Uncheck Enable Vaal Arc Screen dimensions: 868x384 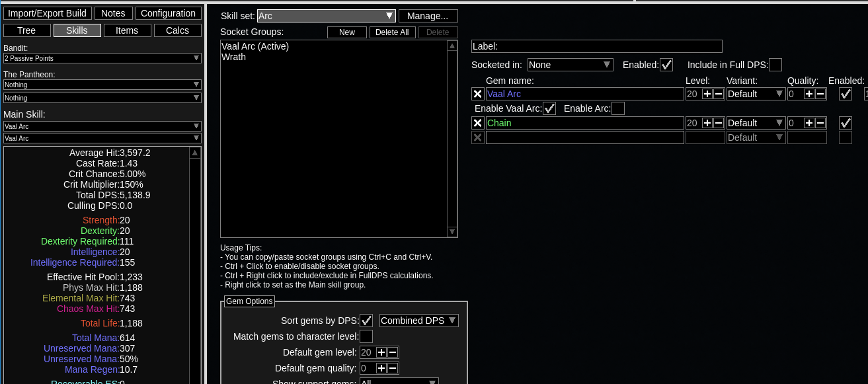[x=549, y=108]
